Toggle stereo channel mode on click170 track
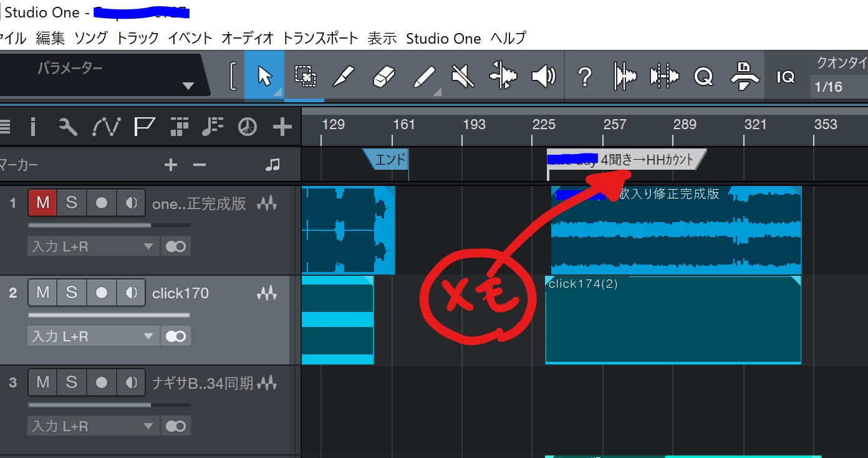The height and width of the screenshot is (458, 868). 176,336
